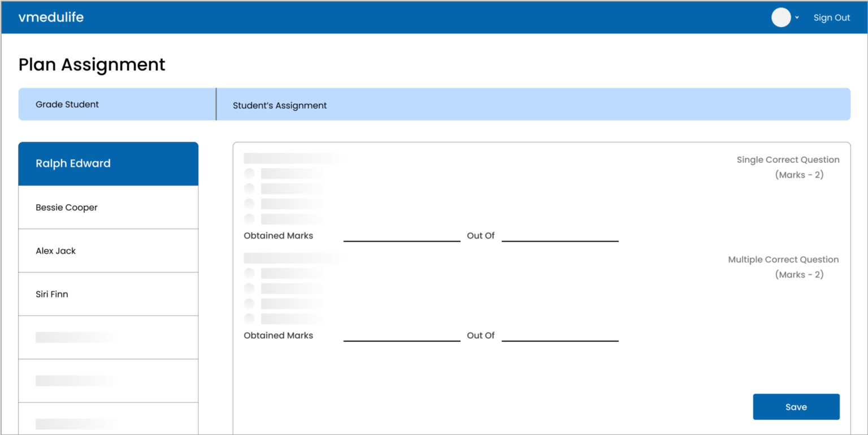This screenshot has height=435, width=868.
Task: Focus Obtained Marks field for Multiple Correct Question
Action: click(402, 335)
